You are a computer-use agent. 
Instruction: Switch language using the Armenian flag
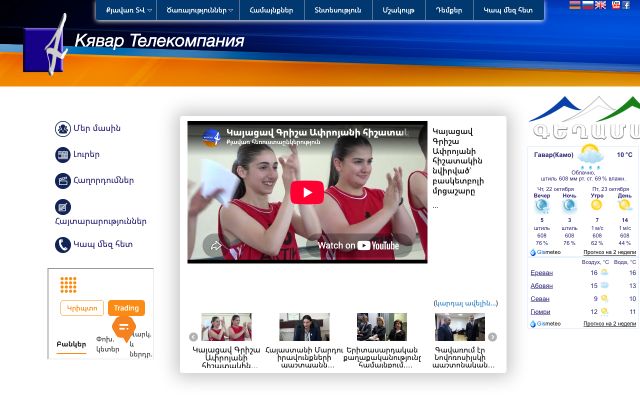[x=575, y=5]
